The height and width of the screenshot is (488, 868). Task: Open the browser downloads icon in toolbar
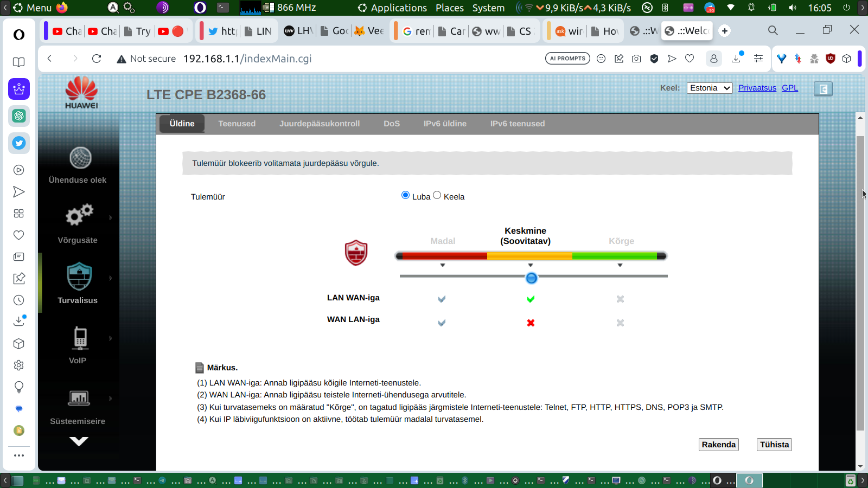point(737,58)
